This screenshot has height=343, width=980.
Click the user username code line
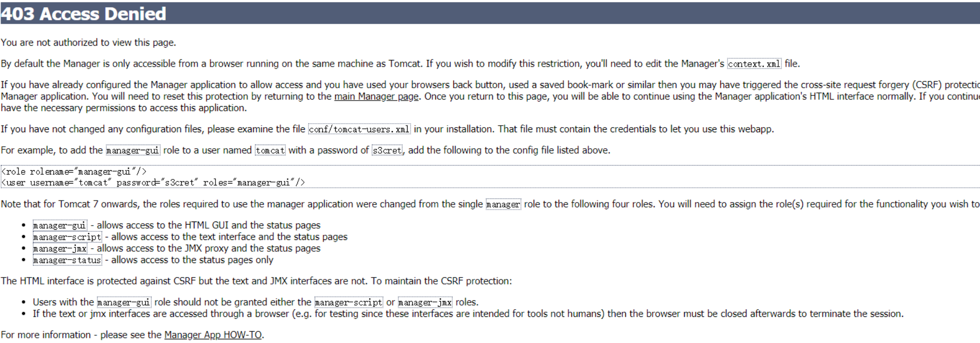point(153,183)
